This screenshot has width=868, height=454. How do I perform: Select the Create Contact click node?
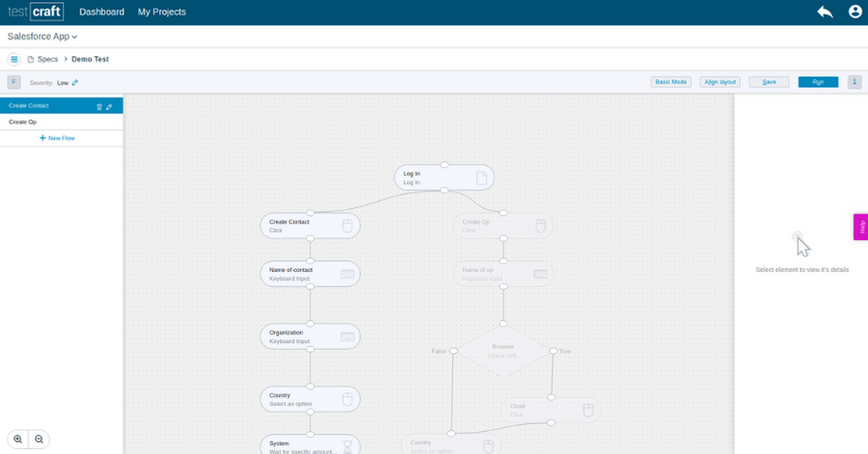click(x=310, y=226)
